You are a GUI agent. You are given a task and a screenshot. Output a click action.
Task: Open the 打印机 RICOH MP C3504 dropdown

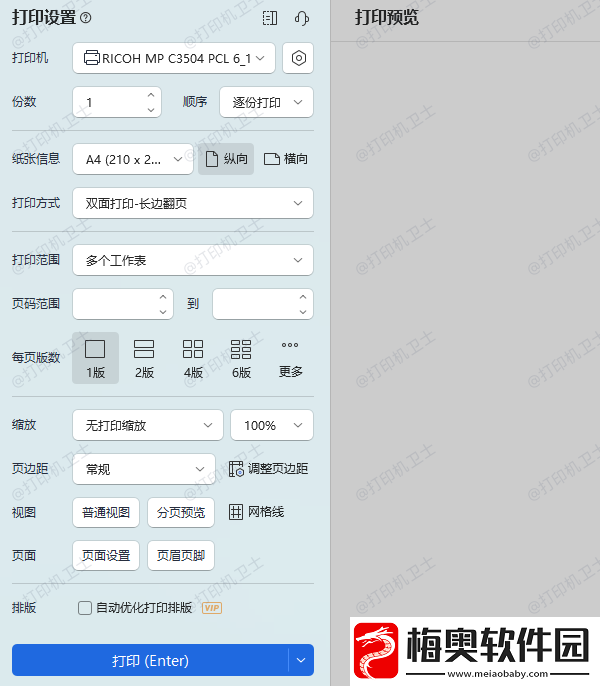click(174, 58)
